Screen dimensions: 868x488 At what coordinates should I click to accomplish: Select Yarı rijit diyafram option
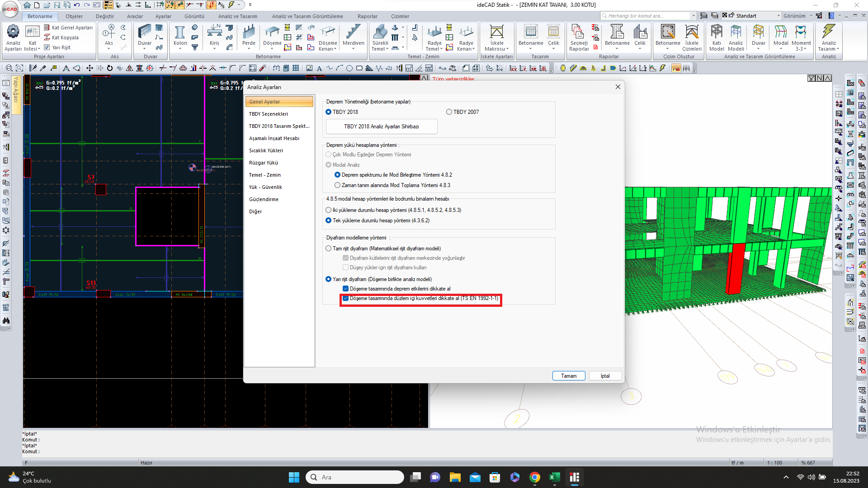pyautogui.click(x=329, y=279)
